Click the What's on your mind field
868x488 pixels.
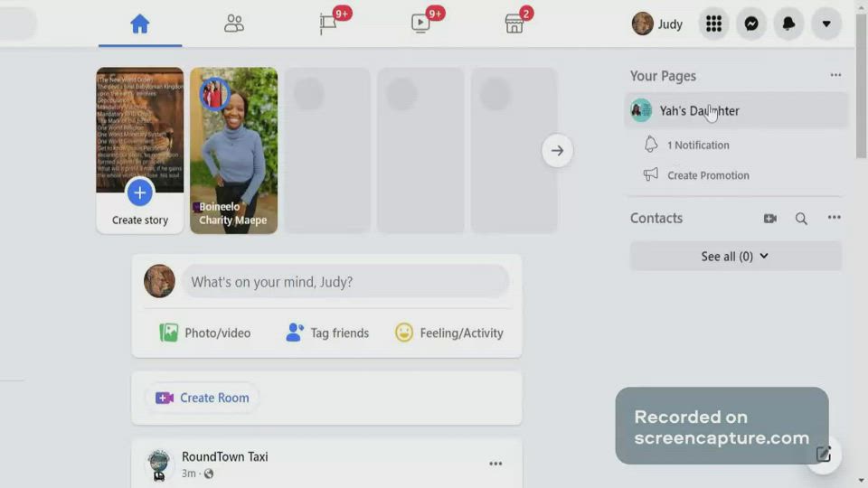pyautogui.click(x=344, y=282)
